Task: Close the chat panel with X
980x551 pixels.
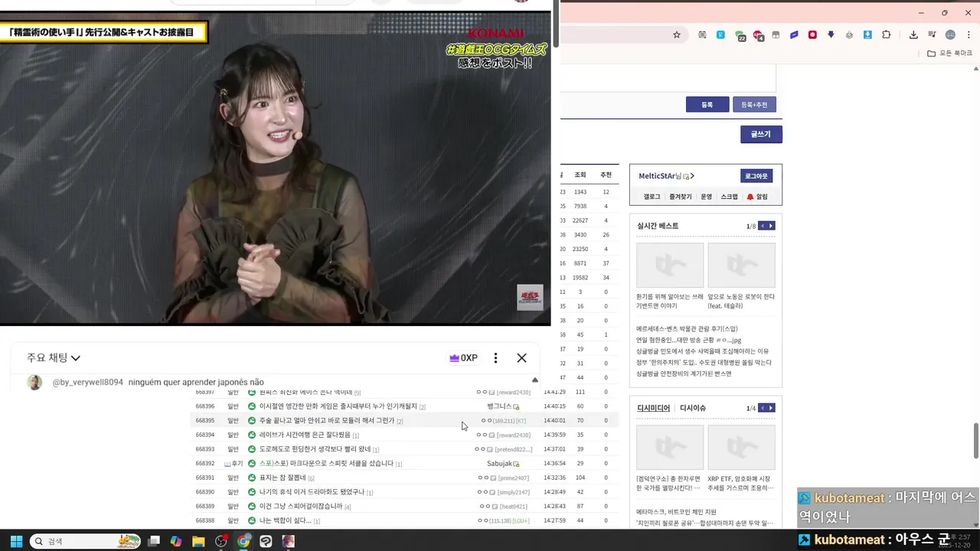Action: click(x=521, y=358)
